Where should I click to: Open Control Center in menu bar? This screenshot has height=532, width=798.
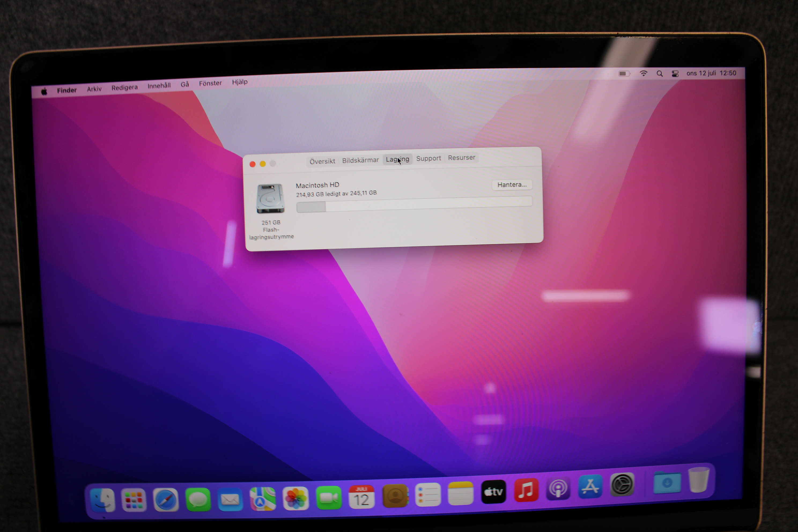pos(675,74)
